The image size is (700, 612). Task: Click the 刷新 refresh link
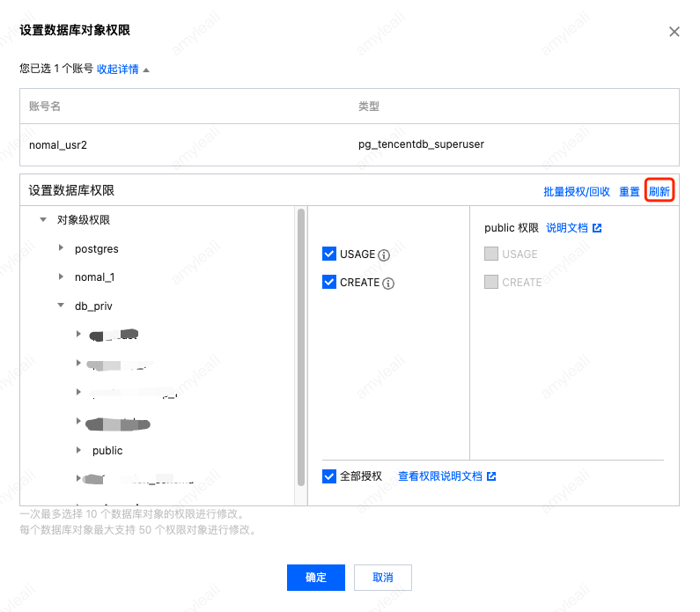coord(659,191)
